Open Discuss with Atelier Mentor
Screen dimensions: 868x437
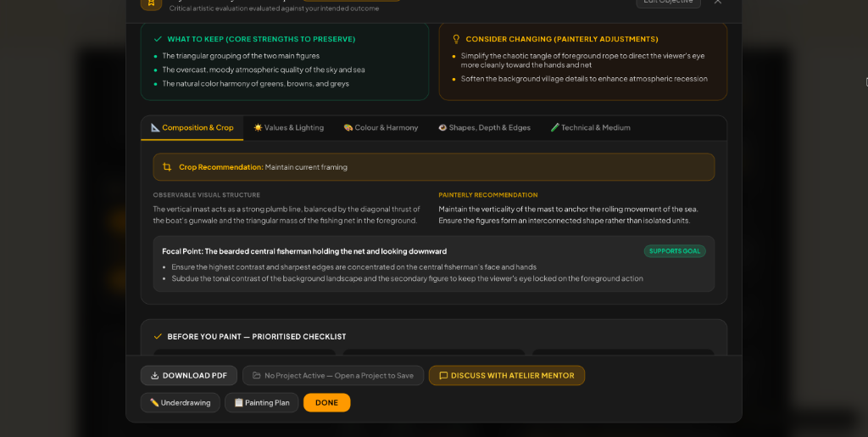click(507, 376)
